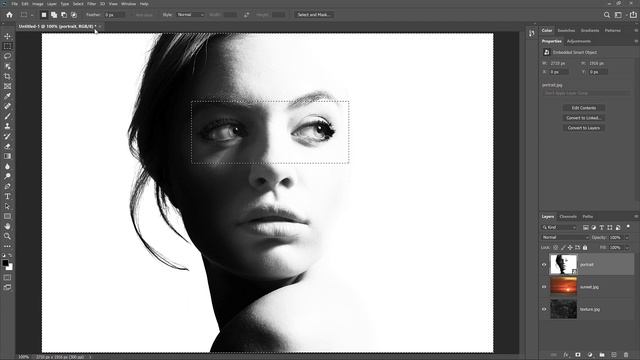This screenshot has height=360, width=640.
Task: Open the Image menu
Action: point(38,4)
